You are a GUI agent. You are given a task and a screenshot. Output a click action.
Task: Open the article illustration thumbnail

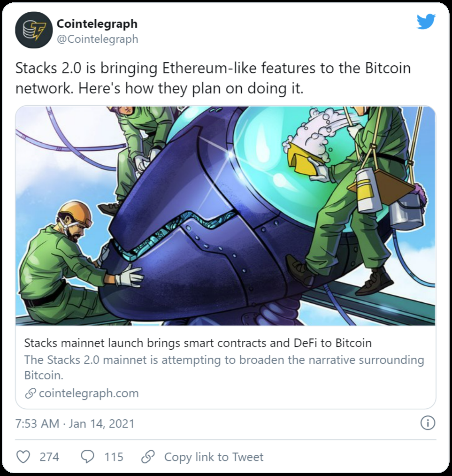click(226, 215)
